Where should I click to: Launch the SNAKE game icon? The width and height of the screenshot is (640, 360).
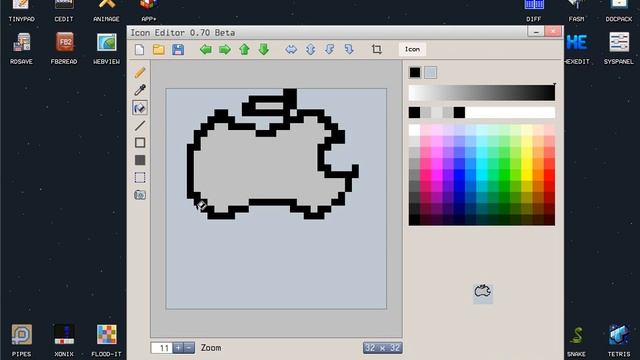pyautogui.click(x=576, y=340)
